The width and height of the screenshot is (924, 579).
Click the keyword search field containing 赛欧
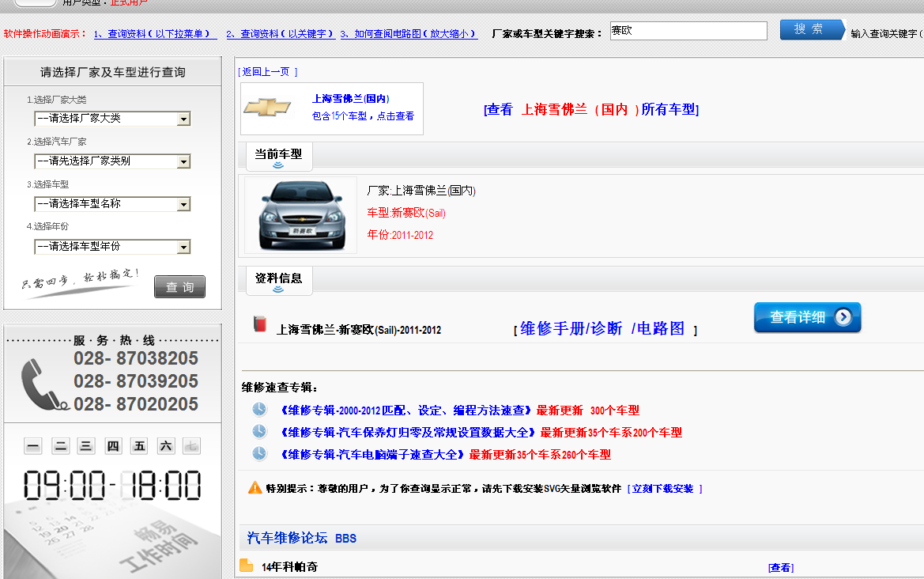point(688,31)
